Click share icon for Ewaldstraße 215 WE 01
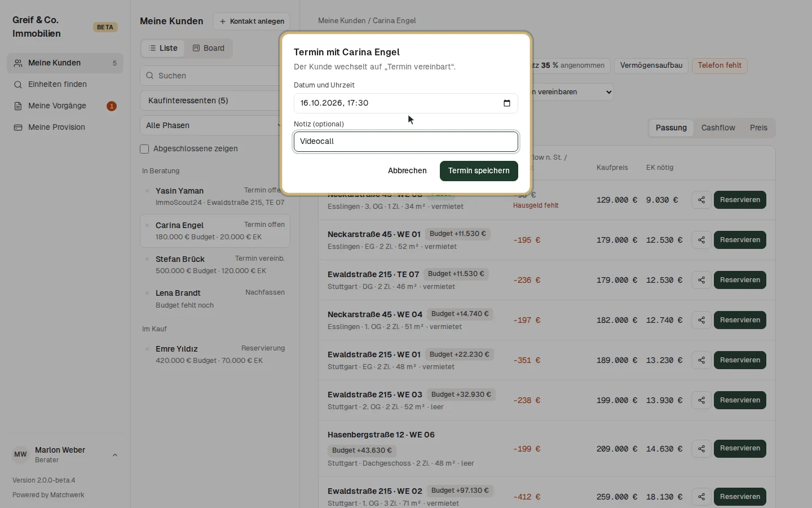 click(x=701, y=360)
